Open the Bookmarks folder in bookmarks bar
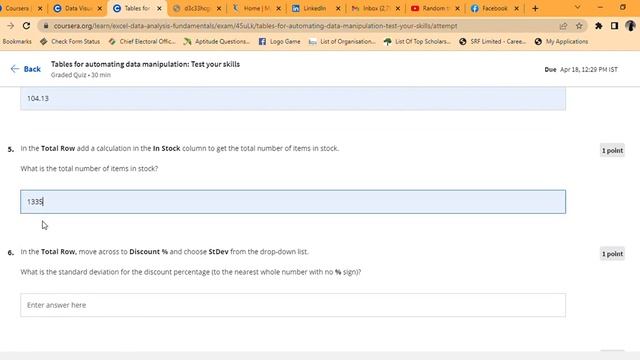Viewport: 640px width, 360px height. [17, 42]
